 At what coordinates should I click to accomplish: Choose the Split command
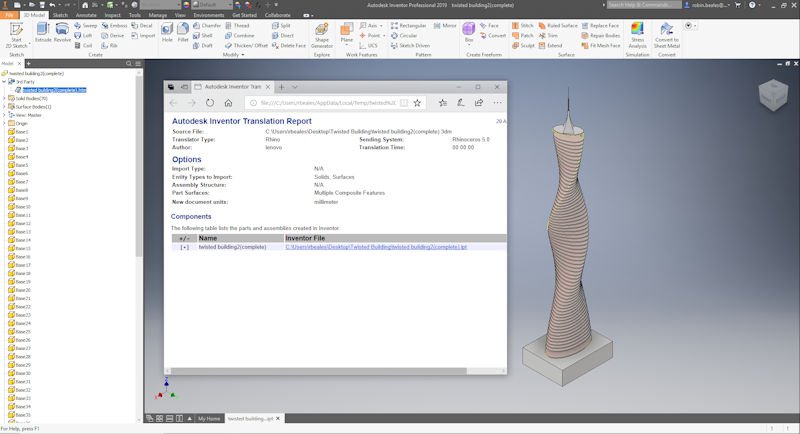tap(281, 25)
